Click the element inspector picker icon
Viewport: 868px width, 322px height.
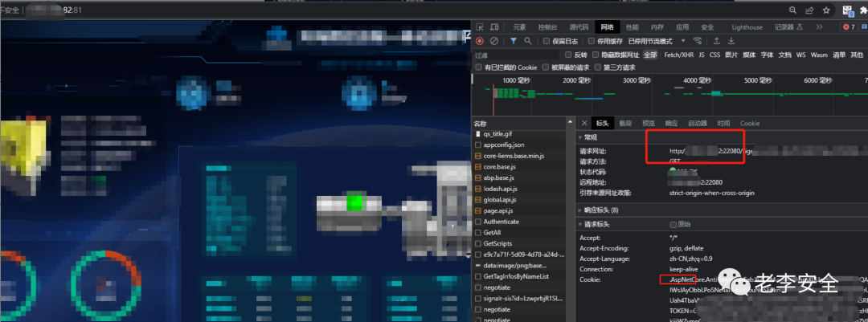(x=480, y=27)
